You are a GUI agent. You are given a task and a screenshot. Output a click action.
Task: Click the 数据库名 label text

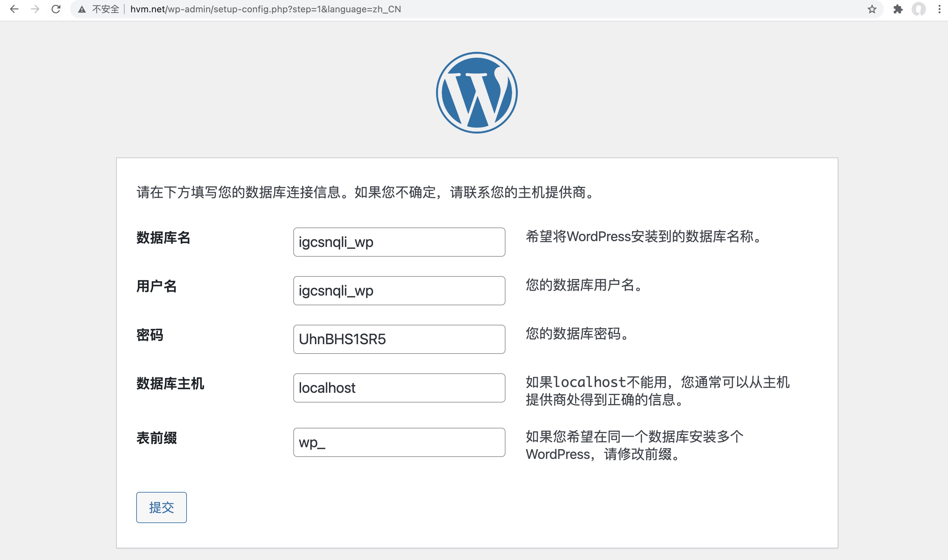click(163, 238)
